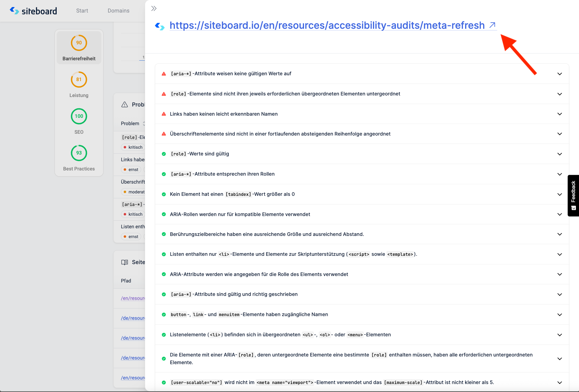Select the Leistung score 81 tab
This screenshot has width=579, height=392.
tap(79, 84)
